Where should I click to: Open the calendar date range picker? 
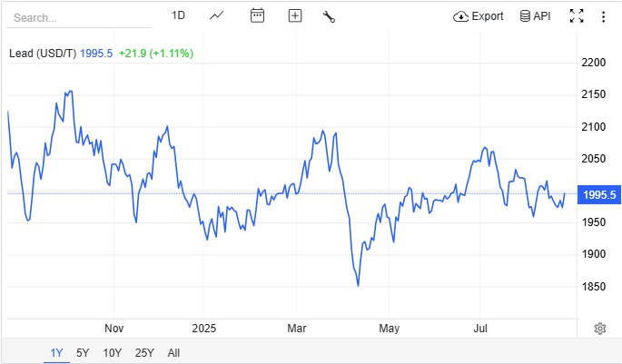tap(257, 15)
